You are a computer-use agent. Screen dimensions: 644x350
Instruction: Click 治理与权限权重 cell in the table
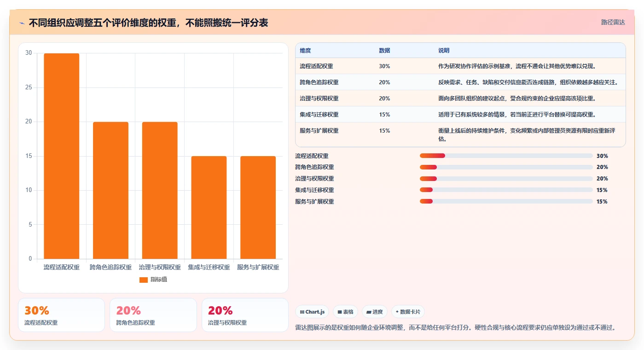coord(319,99)
